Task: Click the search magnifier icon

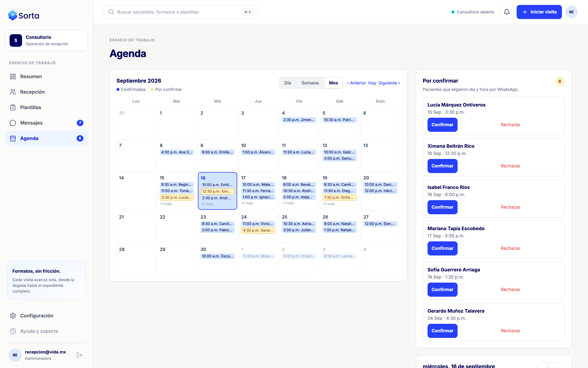Action: tap(111, 12)
